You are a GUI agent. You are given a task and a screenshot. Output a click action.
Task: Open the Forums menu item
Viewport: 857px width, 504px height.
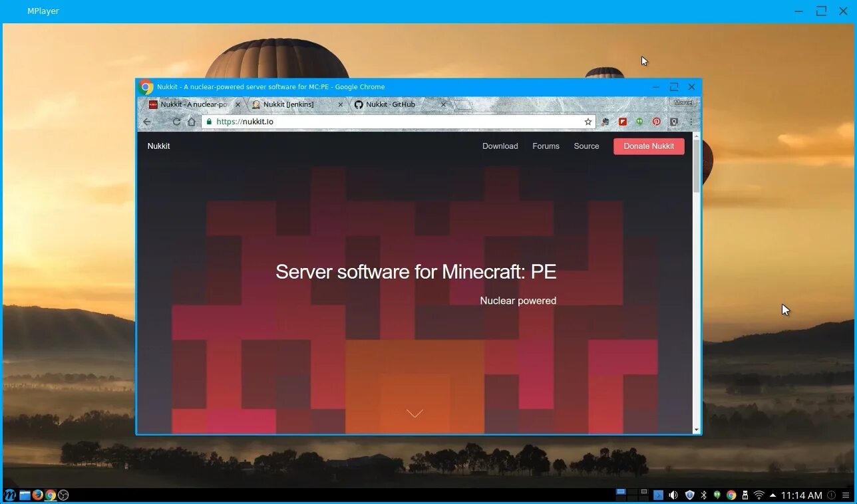[x=546, y=146]
